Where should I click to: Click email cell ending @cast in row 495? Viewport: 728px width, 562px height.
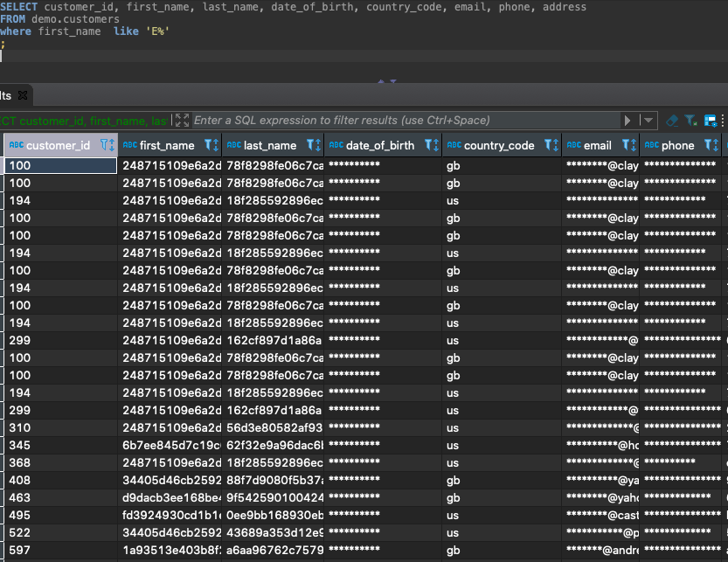(x=600, y=515)
